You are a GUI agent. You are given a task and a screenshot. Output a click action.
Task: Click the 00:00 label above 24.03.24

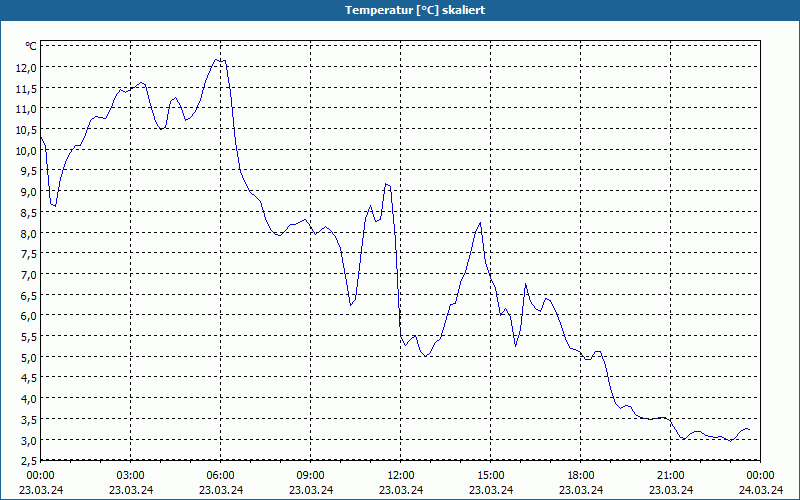[x=760, y=476]
